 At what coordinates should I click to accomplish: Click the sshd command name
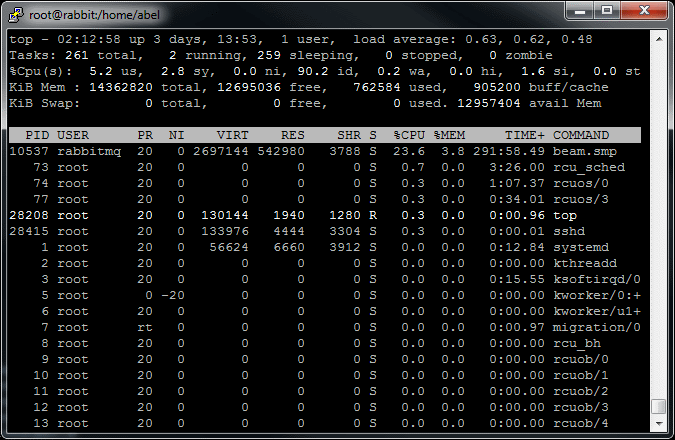(569, 231)
